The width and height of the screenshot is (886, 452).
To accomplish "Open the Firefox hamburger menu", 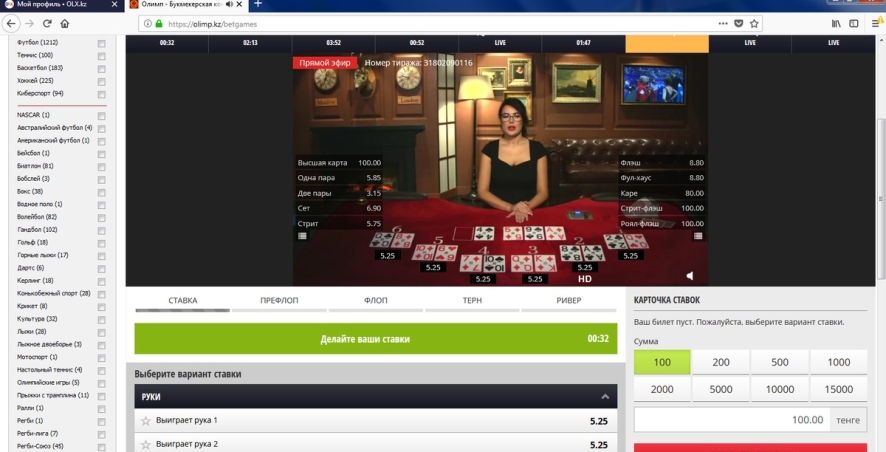I will pyautogui.click(x=876, y=24).
